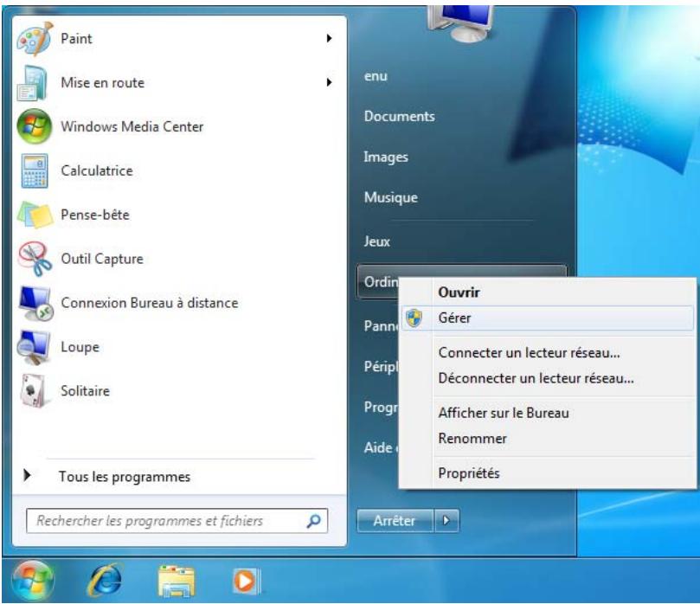
Task: Expand the Mise en route submenu arrow
Action: [330, 82]
